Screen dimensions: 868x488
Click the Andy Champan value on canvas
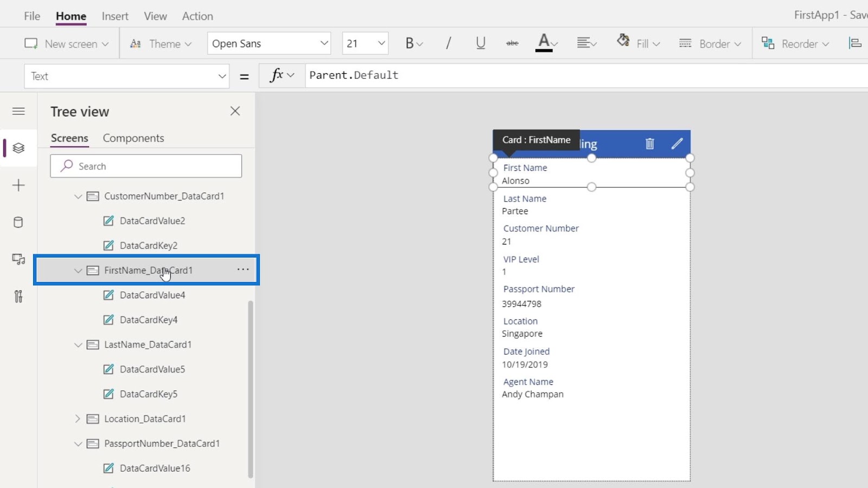coord(533,395)
